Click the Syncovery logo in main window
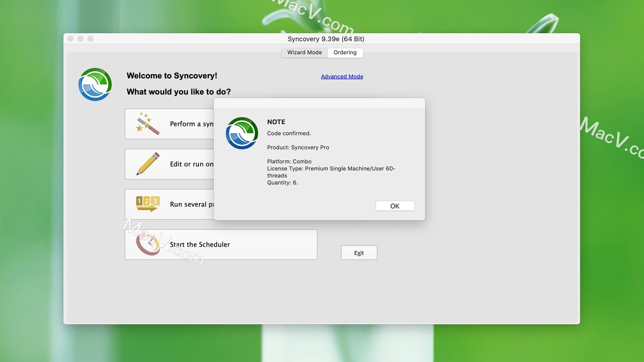644x362 pixels. click(x=95, y=84)
